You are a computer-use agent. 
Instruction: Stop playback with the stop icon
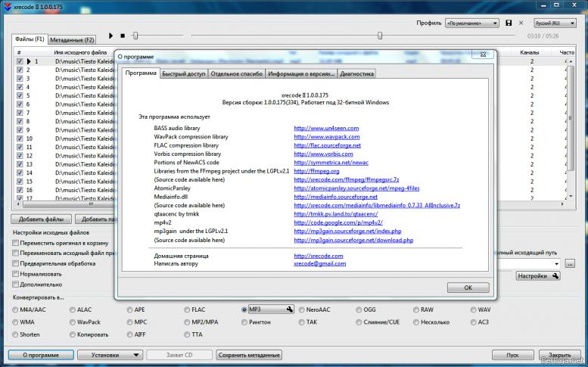pos(123,36)
